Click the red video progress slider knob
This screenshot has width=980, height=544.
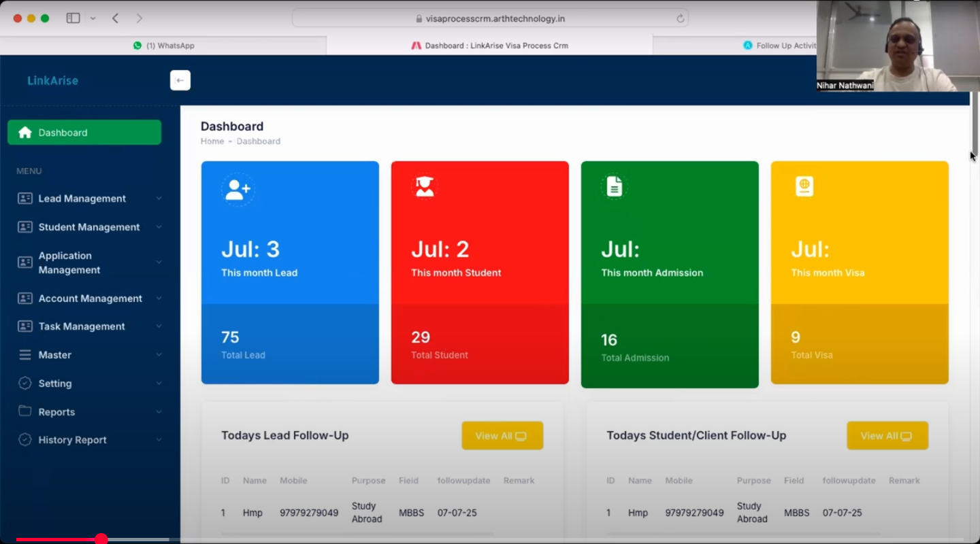click(x=101, y=539)
